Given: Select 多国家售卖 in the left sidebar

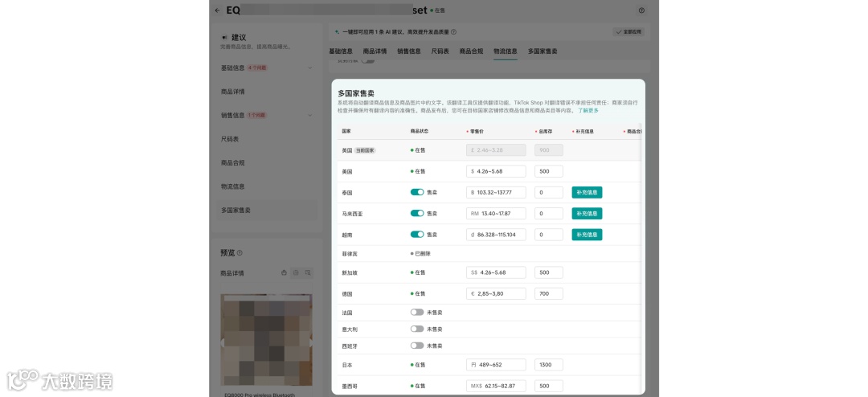Looking at the screenshot, I should (x=266, y=211).
